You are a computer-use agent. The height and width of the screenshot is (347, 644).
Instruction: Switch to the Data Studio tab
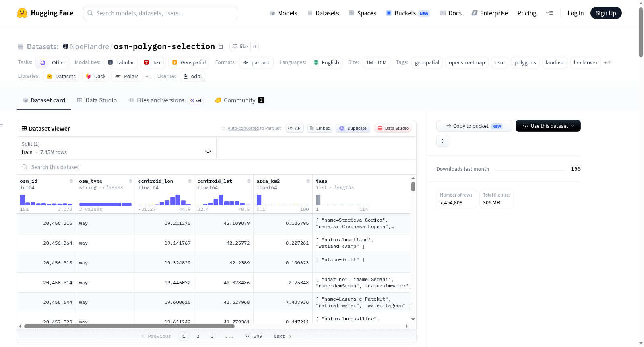97,100
